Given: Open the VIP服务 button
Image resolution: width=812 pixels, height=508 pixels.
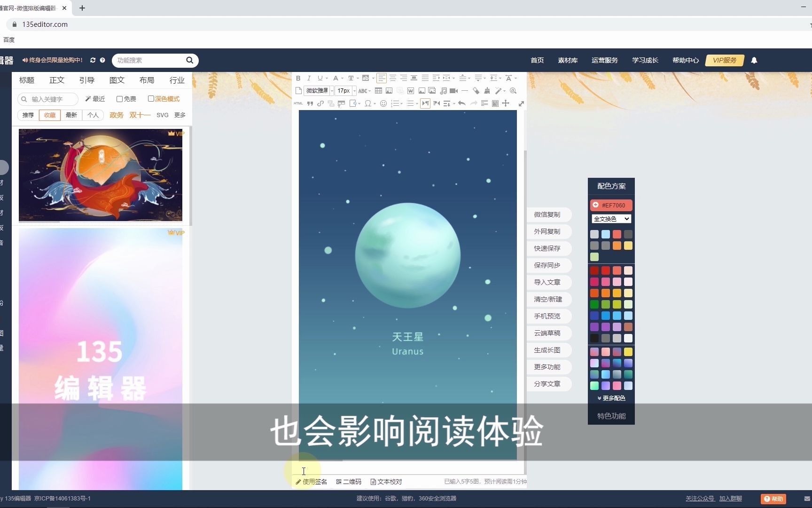Looking at the screenshot, I should tap(725, 60).
